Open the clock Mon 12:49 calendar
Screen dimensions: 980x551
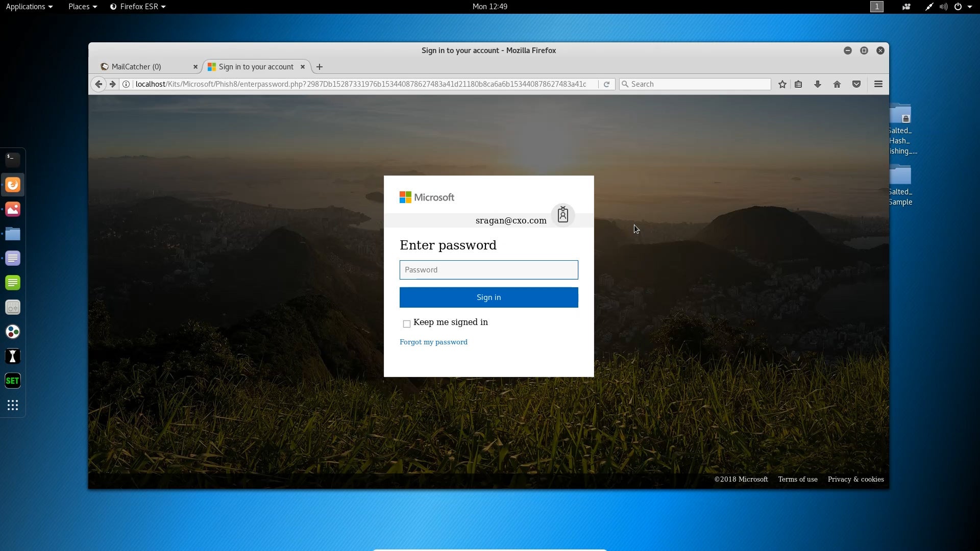click(x=489, y=7)
